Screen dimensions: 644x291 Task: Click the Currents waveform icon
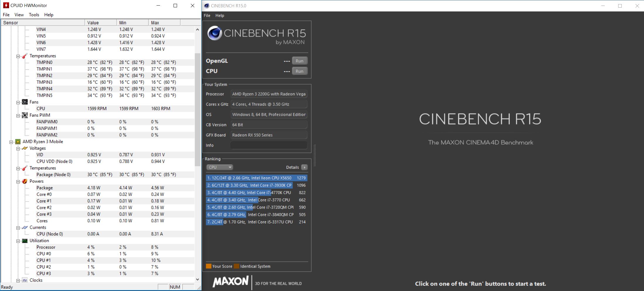(25, 228)
